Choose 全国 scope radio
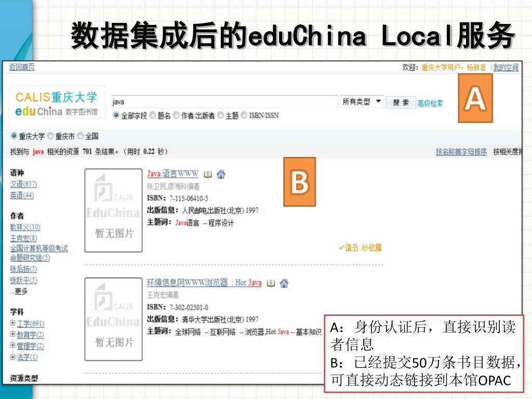The width and height of the screenshot is (532, 399). click(81, 136)
